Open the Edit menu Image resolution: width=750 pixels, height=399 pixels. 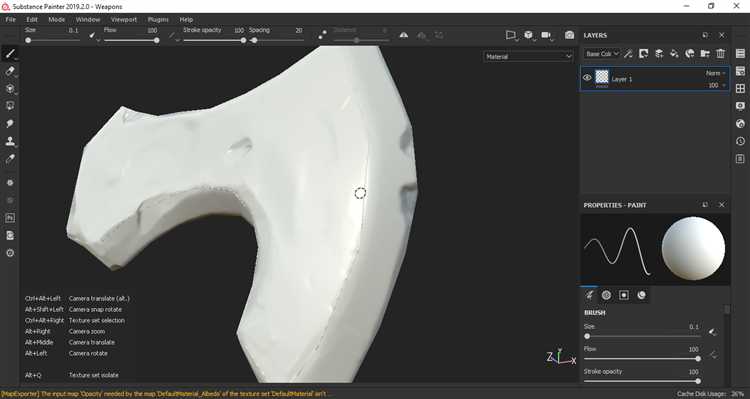[32, 20]
